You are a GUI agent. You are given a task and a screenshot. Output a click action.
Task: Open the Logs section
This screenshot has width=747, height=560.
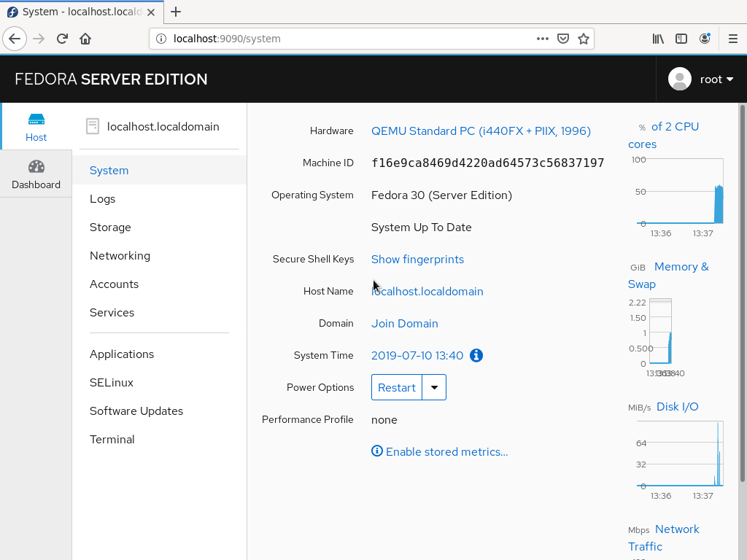tap(102, 199)
